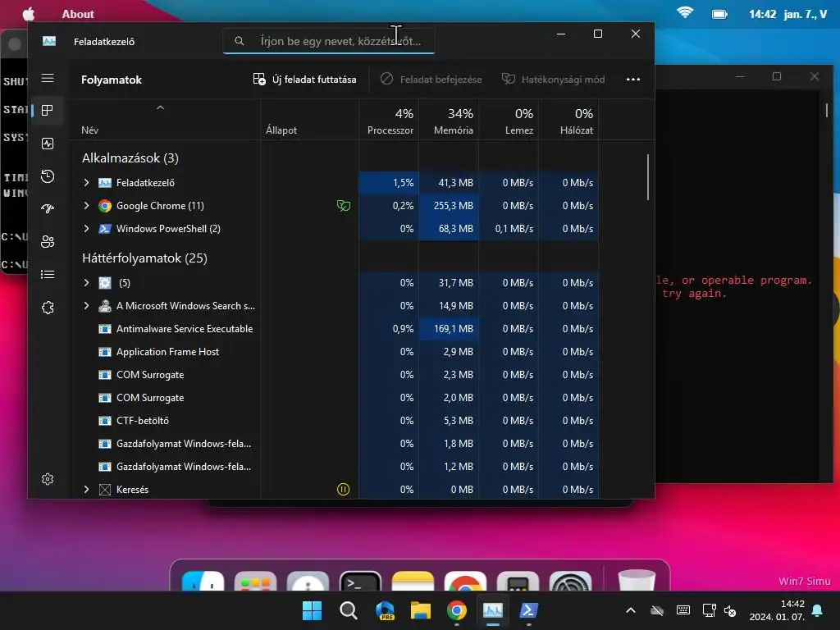Open the About menu in top bar
Viewport: 840px width, 630px height.
[x=78, y=15]
